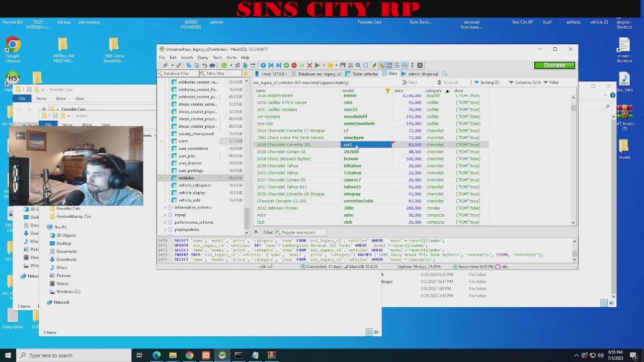644x362 pixels.
Task: Open Downloads in File Explorer sidebar
Action: [x=66, y=259]
